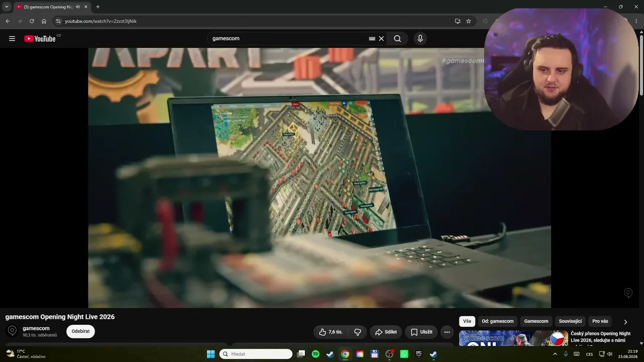
Task: Click the taskbar Hledat search box
Action: (256, 354)
